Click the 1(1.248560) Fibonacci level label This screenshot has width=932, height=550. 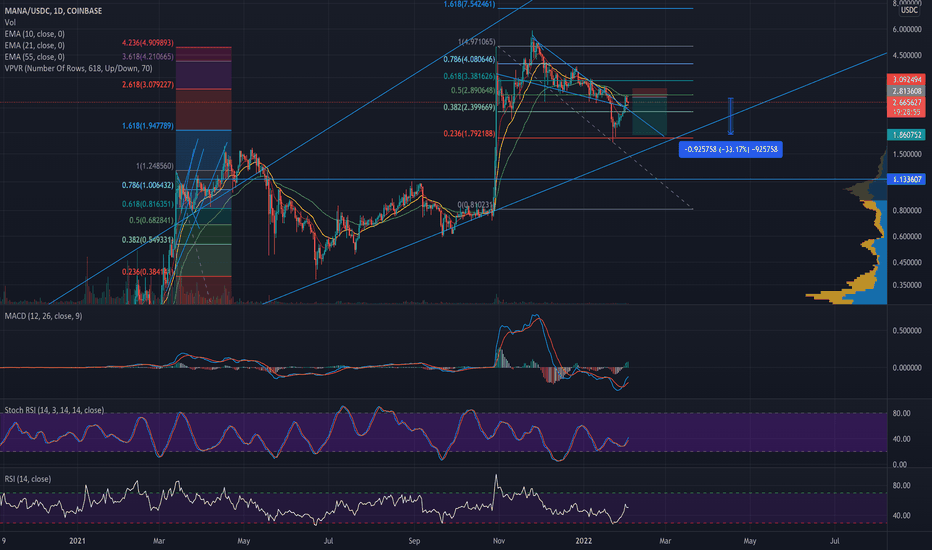pos(155,166)
